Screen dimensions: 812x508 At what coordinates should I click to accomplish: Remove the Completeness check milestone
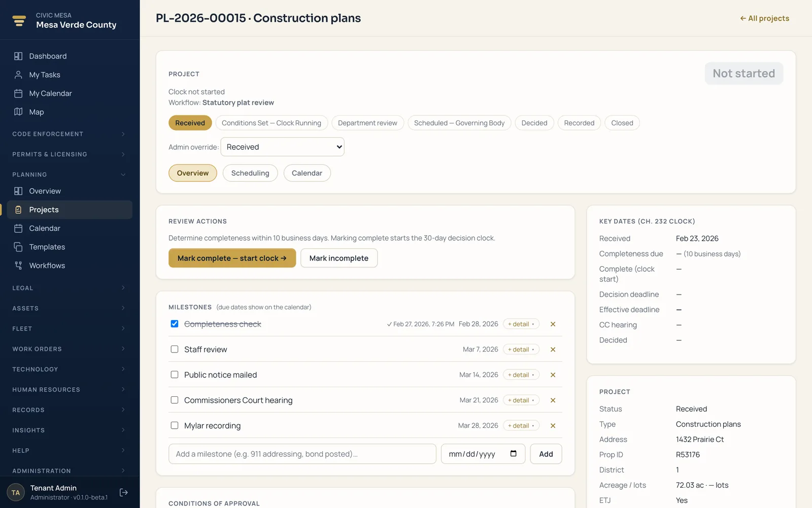click(553, 324)
